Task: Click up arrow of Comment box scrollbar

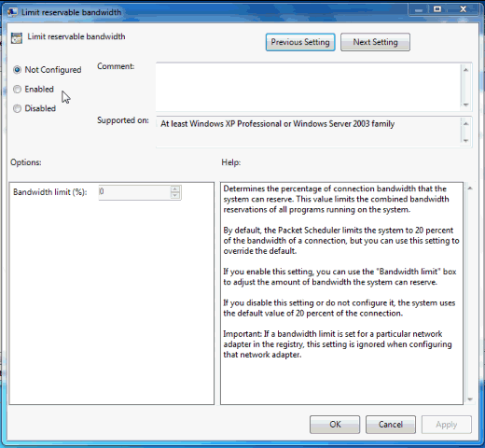Action: [x=465, y=70]
